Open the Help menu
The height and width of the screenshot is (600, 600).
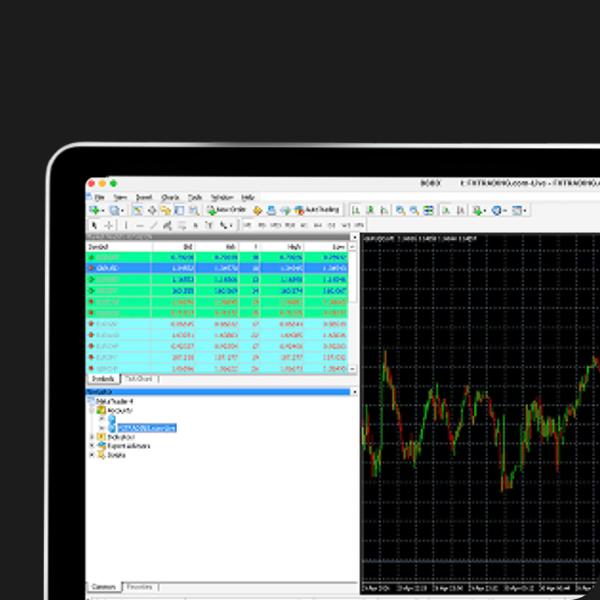pos(248,197)
